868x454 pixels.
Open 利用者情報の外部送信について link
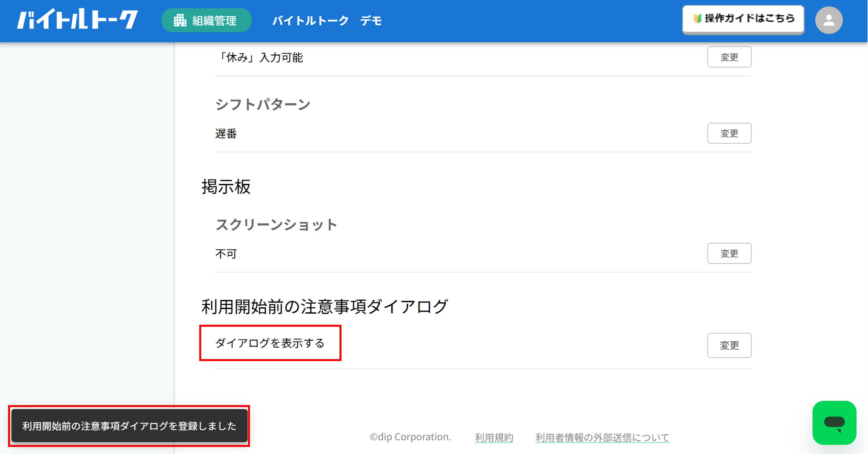(x=602, y=437)
